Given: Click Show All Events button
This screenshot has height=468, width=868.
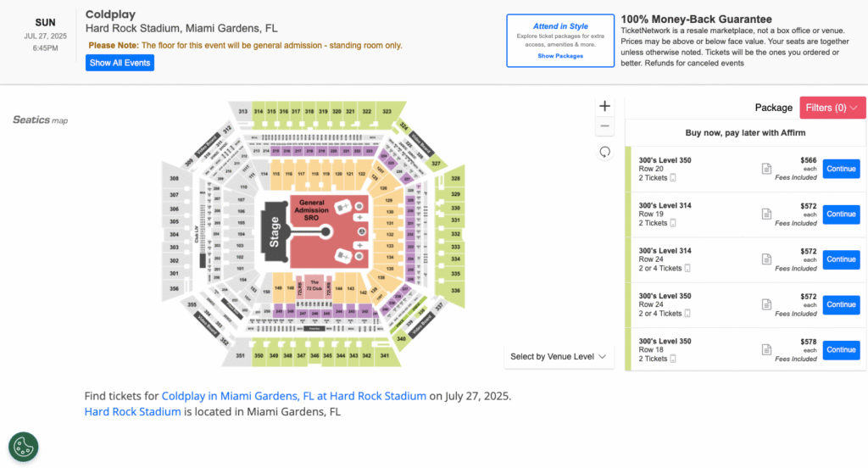Looking at the screenshot, I should pyautogui.click(x=120, y=63).
